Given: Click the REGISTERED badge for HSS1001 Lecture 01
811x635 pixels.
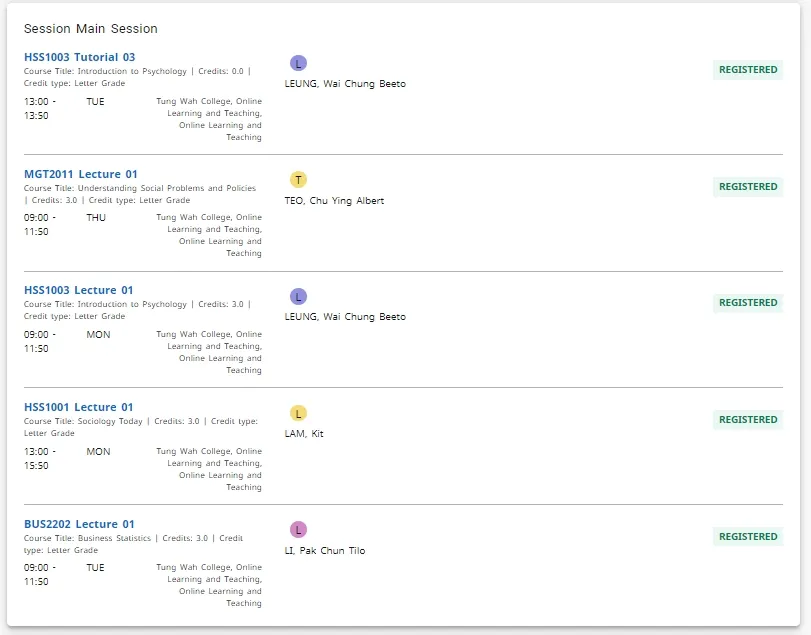Looking at the screenshot, I should 747,419.
